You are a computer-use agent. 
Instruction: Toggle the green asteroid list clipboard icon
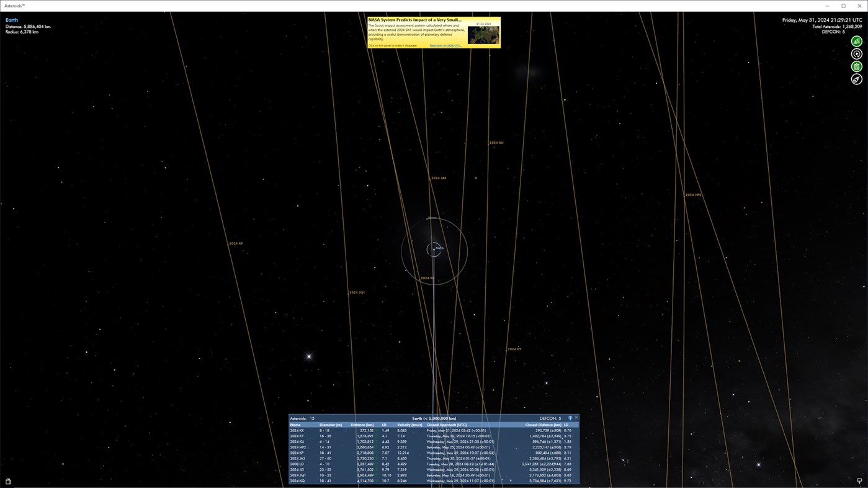(856, 65)
